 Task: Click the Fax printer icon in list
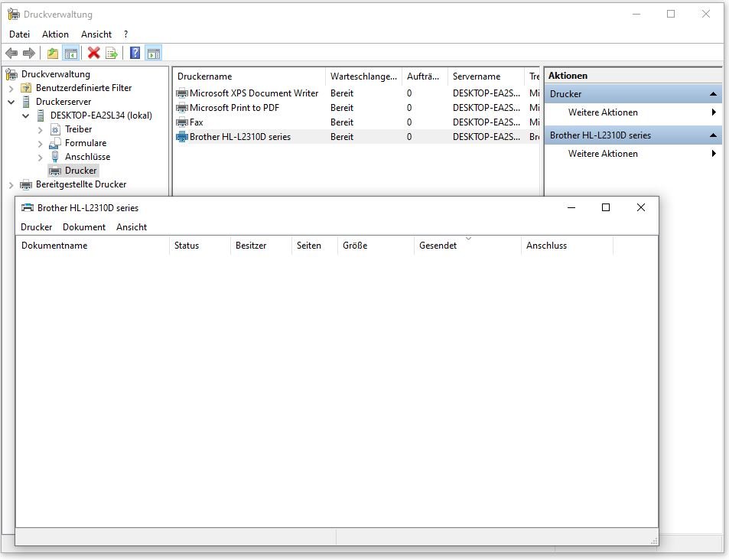(182, 122)
